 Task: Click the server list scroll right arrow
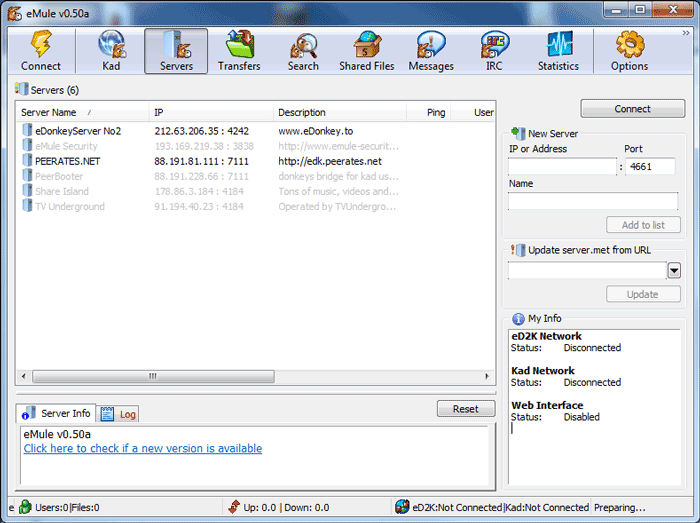[487, 376]
